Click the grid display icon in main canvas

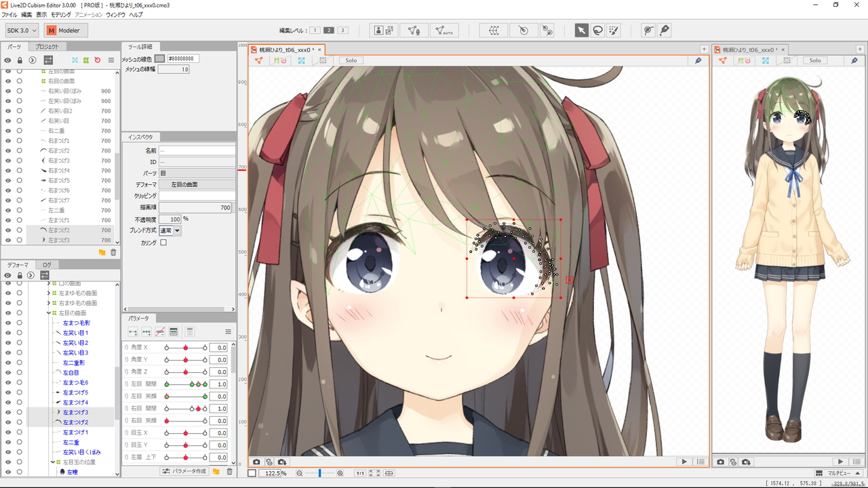click(323, 60)
